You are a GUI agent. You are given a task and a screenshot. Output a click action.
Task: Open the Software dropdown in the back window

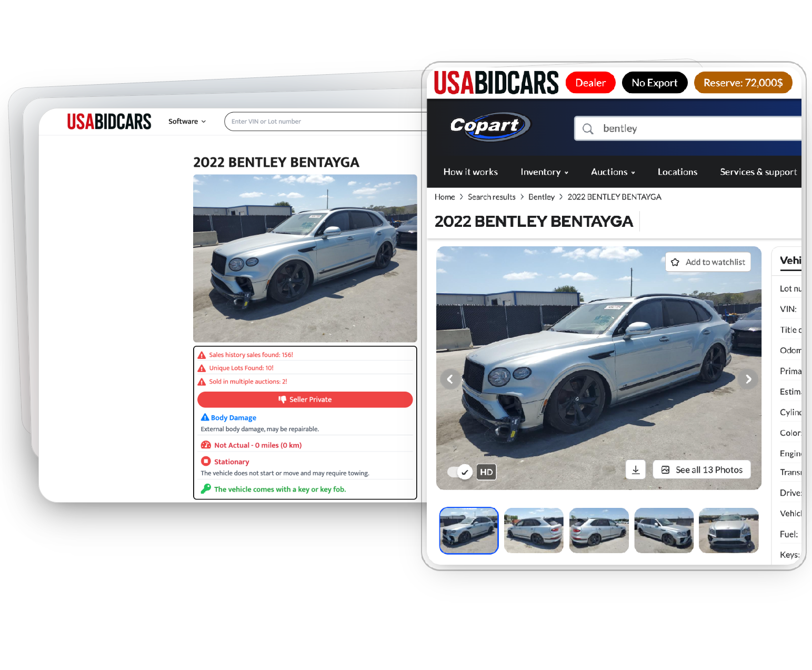(187, 122)
